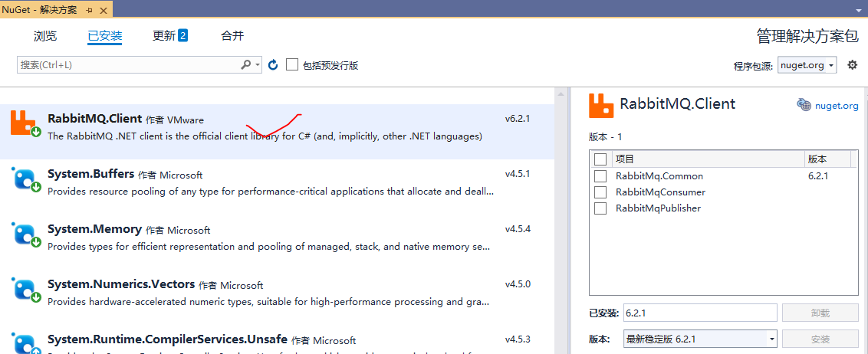Click the 管理解决方案包 heading
This screenshot has width=868, height=354.
coord(808,36)
